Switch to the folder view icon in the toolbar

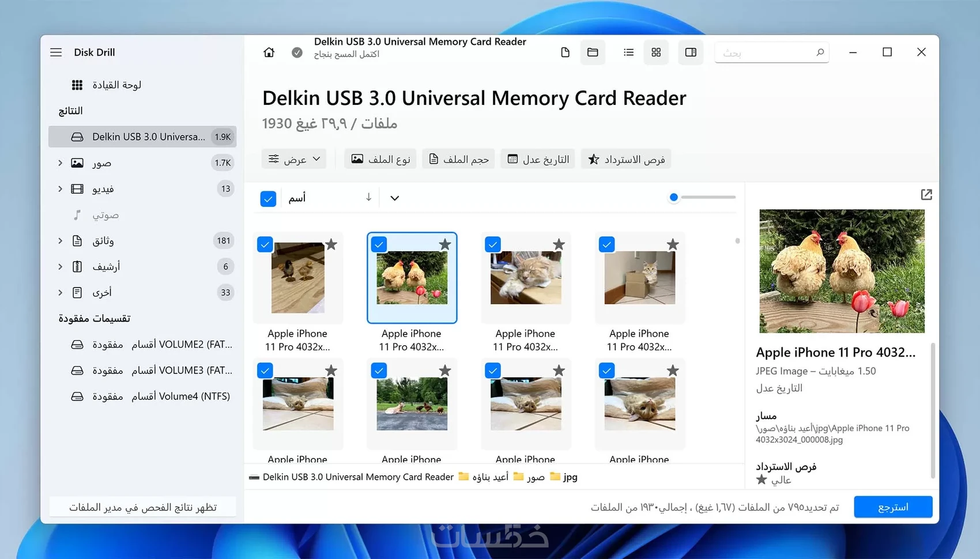pos(593,52)
